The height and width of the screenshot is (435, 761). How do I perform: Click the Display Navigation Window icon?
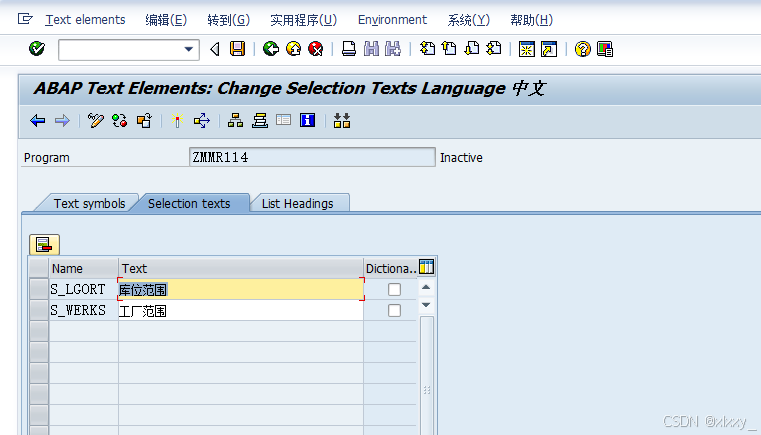point(260,120)
